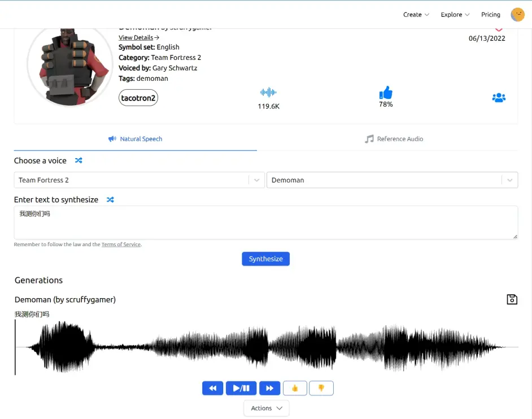This screenshot has height=419, width=532.
Task: Open the Explore menu in navigation
Action: click(455, 15)
